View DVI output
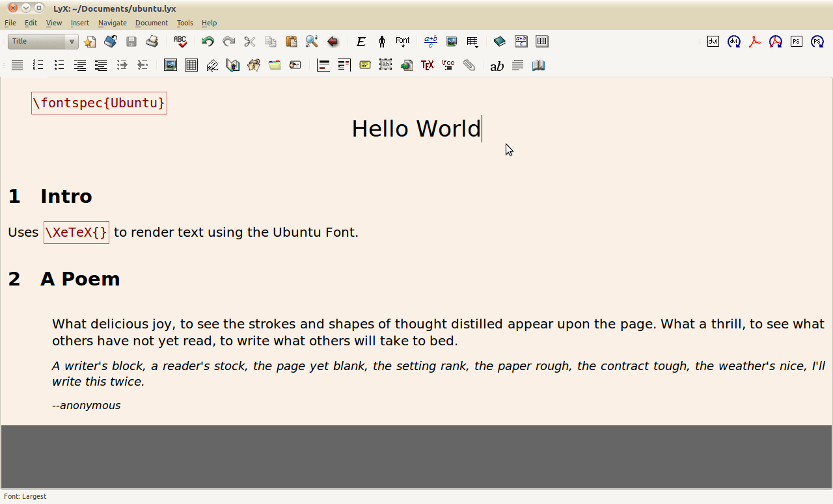Viewport: 833px width, 504px height. pyautogui.click(x=713, y=42)
